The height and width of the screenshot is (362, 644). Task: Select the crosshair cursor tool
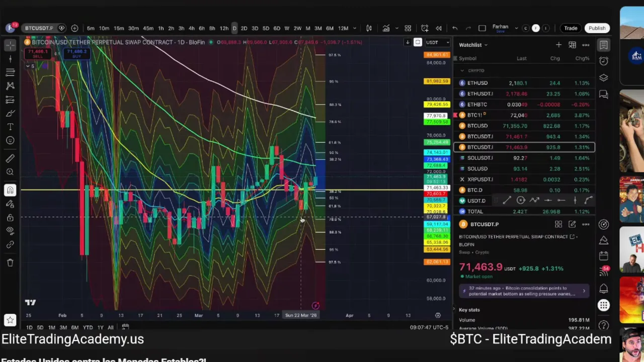tap(10, 45)
